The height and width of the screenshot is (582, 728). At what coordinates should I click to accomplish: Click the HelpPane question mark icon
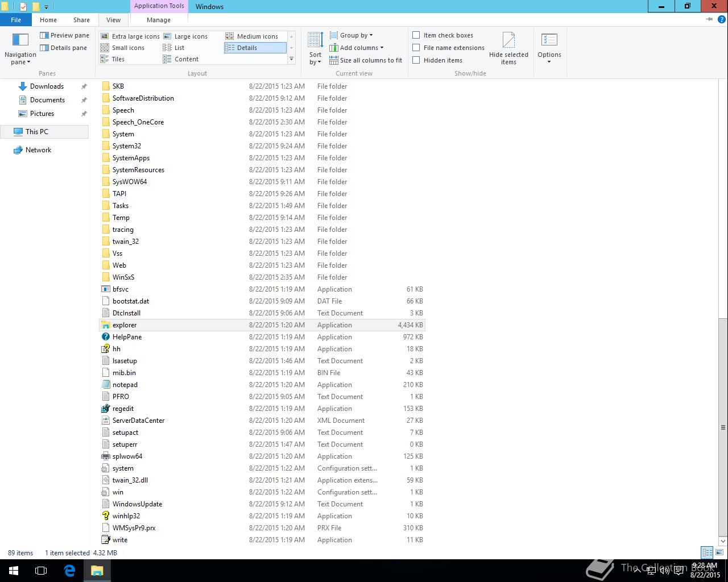click(x=105, y=337)
